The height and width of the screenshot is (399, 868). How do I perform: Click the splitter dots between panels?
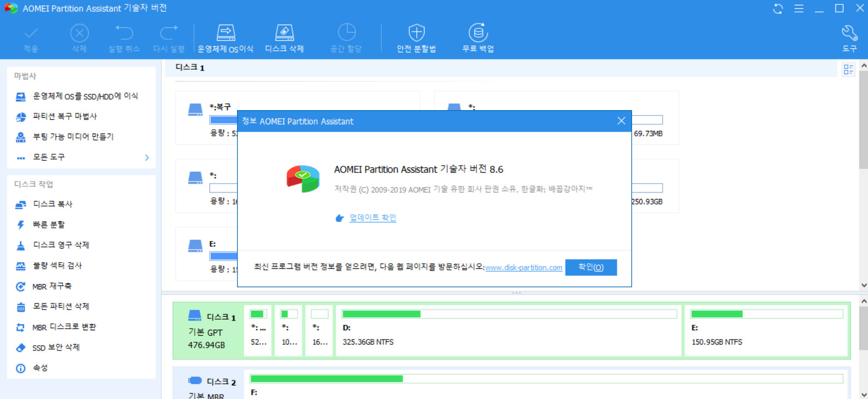click(517, 293)
